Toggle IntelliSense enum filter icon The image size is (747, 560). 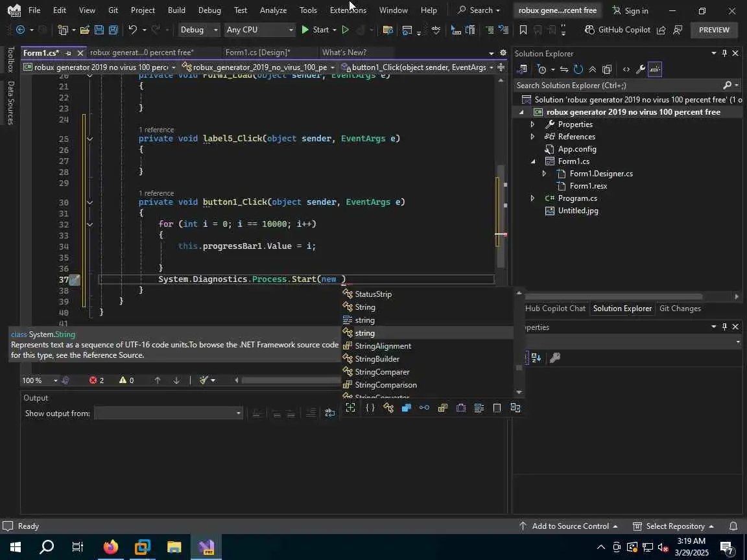(x=443, y=408)
